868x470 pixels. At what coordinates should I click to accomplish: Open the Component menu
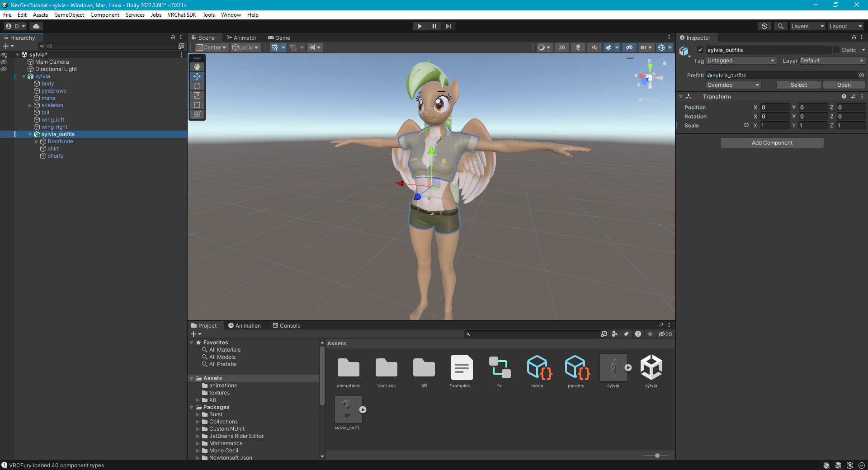(x=105, y=15)
